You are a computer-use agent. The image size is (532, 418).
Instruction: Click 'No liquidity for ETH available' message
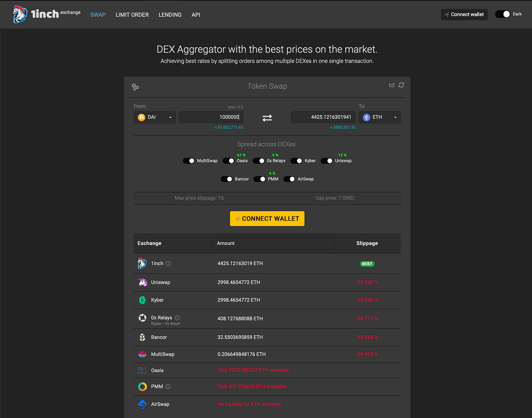(x=249, y=404)
